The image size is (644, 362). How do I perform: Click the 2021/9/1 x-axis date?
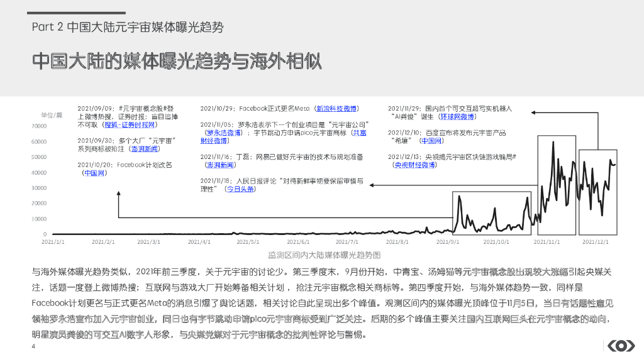pos(448,242)
